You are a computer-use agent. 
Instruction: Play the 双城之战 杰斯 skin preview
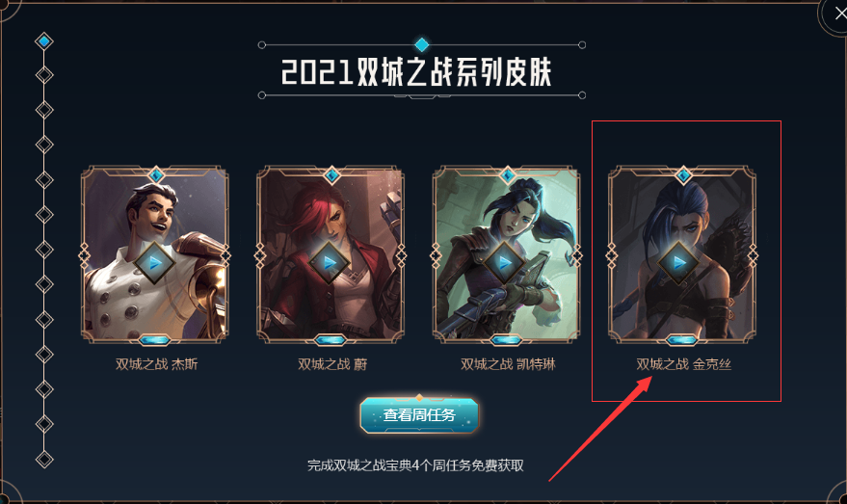click(x=154, y=263)
